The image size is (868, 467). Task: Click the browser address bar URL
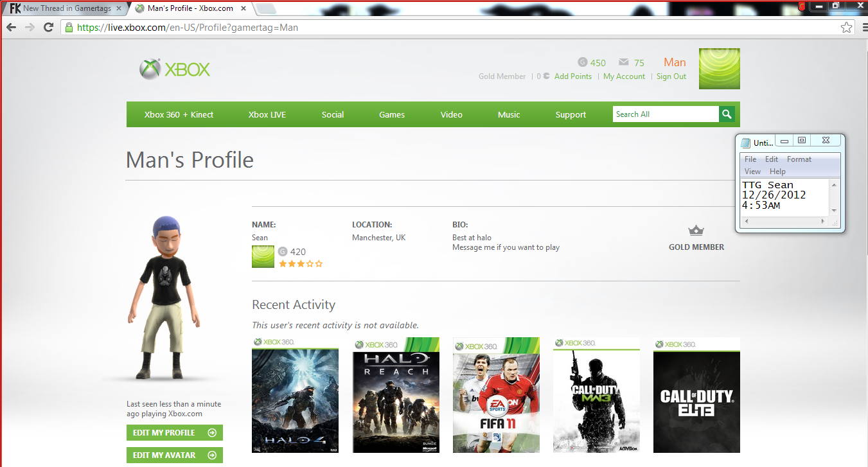[x=188, y=28]
